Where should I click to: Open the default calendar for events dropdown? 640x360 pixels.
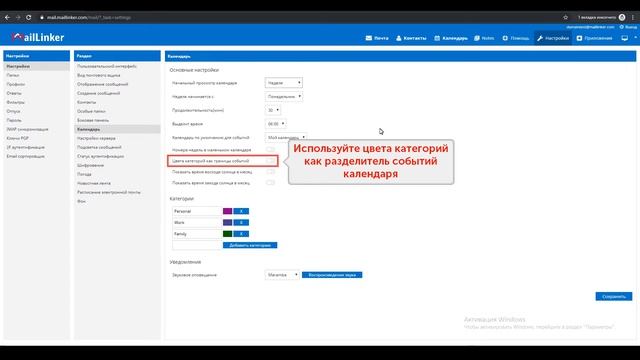click(286, 137)
